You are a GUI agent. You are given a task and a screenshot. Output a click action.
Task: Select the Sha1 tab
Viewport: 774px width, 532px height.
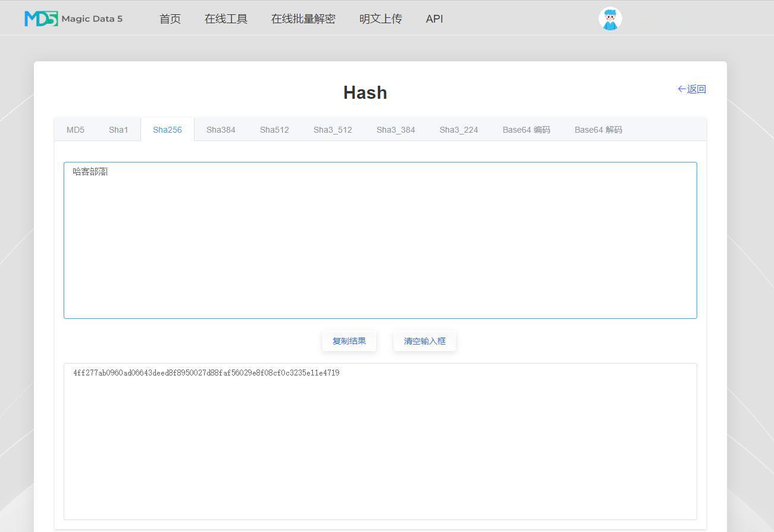point(118,129)
